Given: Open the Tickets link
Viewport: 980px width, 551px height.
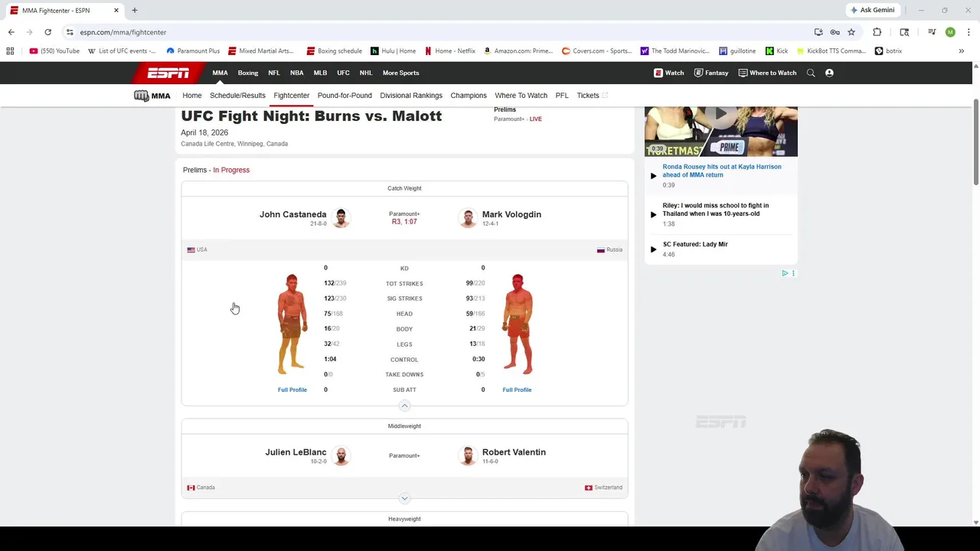Looking at the screenshot, I should click(x=592, y=96).
